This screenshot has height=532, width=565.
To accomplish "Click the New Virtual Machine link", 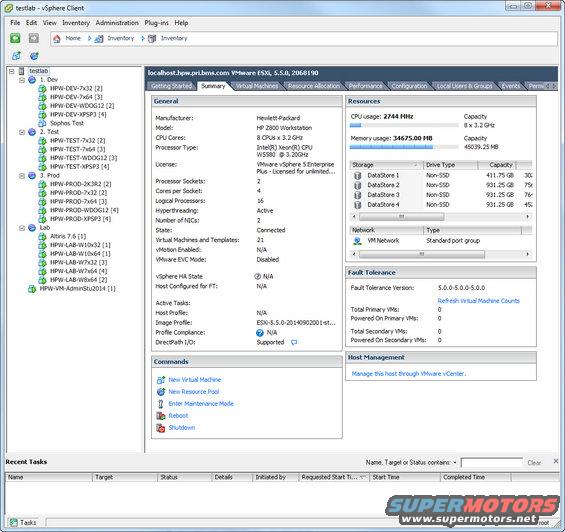I will coord(195,380).
